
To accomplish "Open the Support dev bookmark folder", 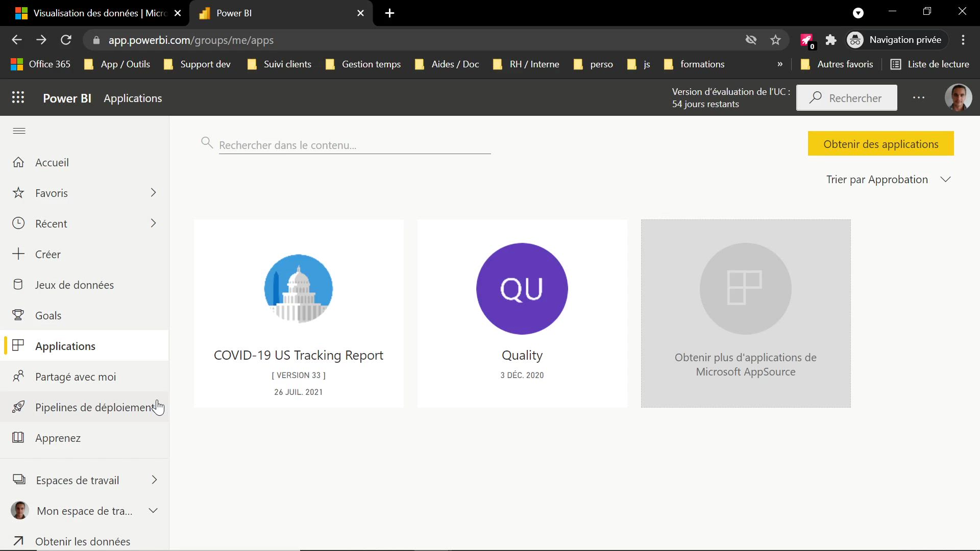I will [x=197, y=64].
